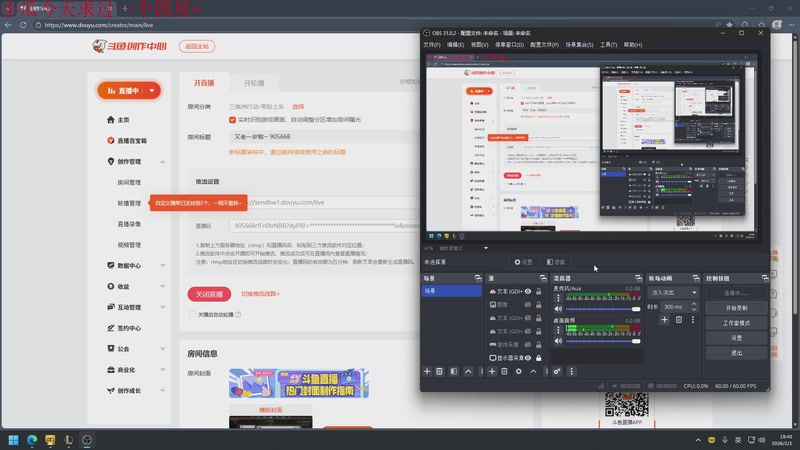Delete scene transition with trash icon

[679, 319]
